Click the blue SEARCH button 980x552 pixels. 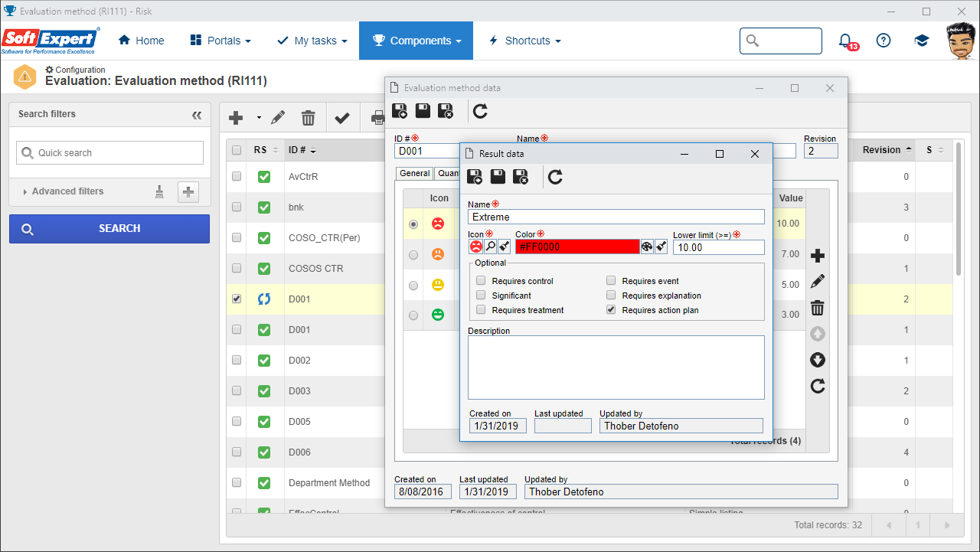pyautogui.click(x=109, y=228)
